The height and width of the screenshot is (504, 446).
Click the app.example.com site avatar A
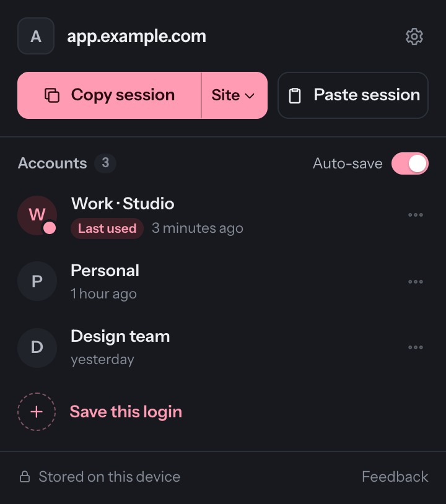tap(36, 36)
